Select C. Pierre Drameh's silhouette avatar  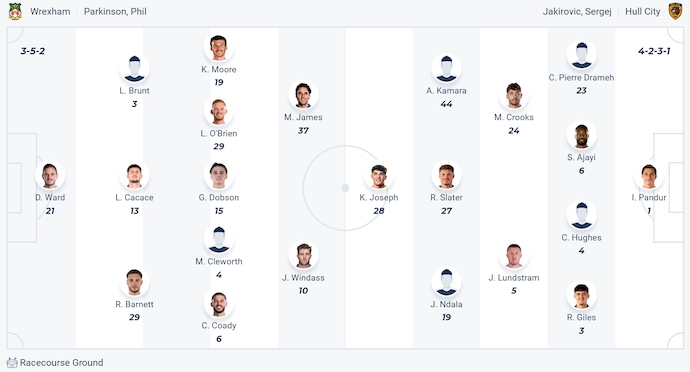point(581,55)
